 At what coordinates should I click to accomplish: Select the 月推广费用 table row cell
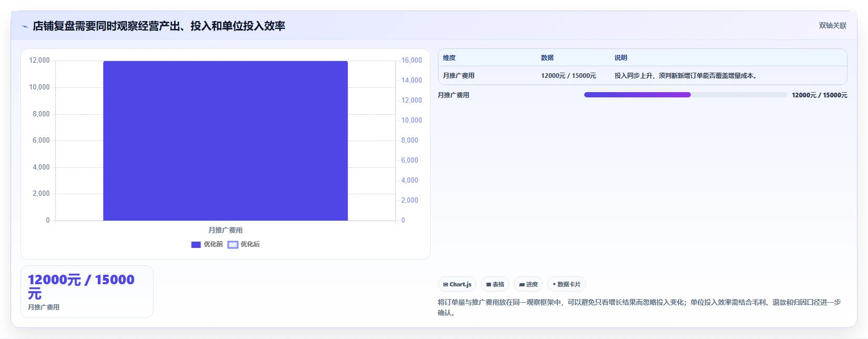coord(459,76)
